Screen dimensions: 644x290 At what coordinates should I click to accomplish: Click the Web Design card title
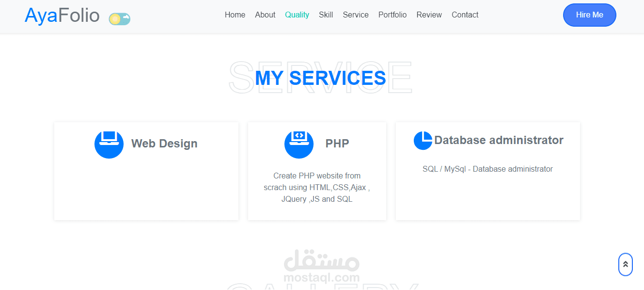pos(164,144)
